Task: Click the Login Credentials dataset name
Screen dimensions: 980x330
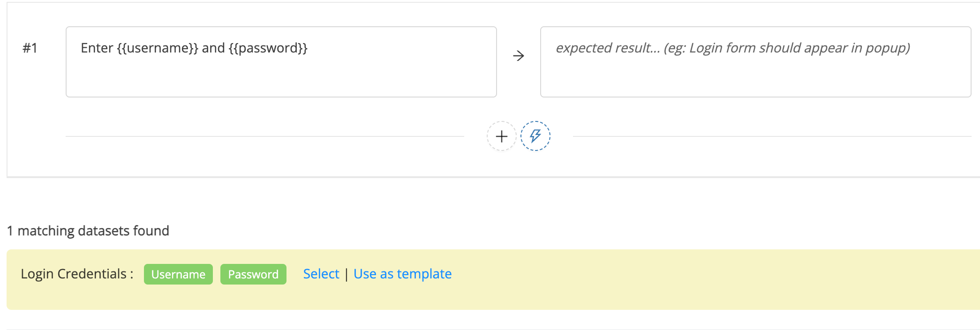Action: coord(77,274)
